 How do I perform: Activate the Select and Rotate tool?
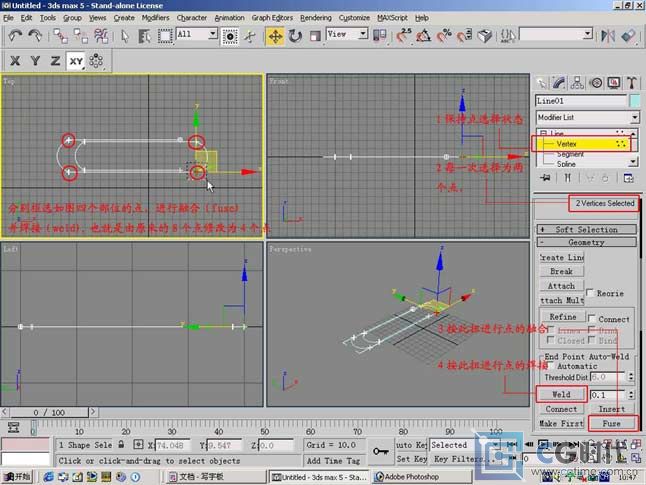pos(295,36)
